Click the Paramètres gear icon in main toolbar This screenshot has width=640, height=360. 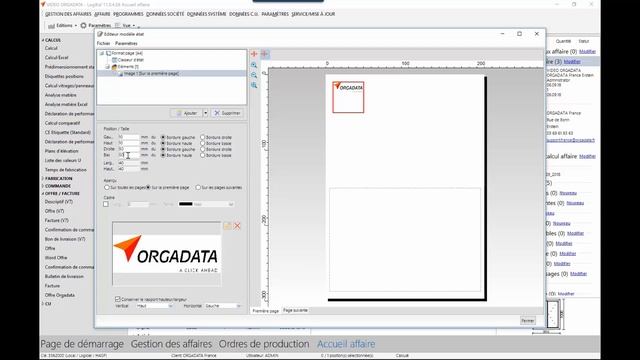(x=83, y=25)
